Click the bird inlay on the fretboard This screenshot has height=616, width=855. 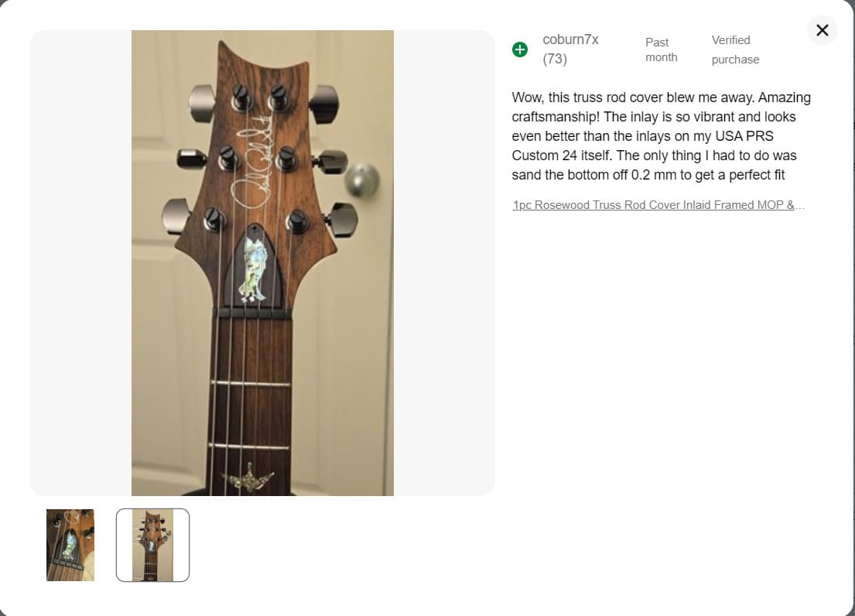tap(249, 477)
